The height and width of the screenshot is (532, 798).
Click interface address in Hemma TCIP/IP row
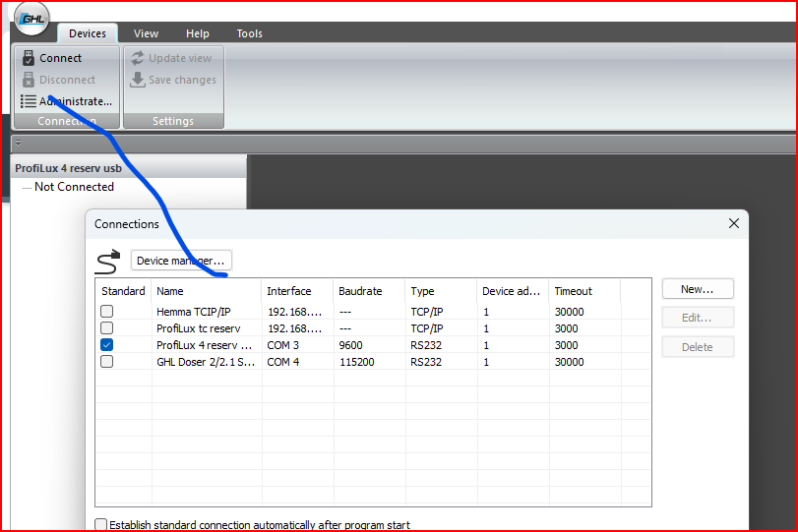tap(294, 312)
